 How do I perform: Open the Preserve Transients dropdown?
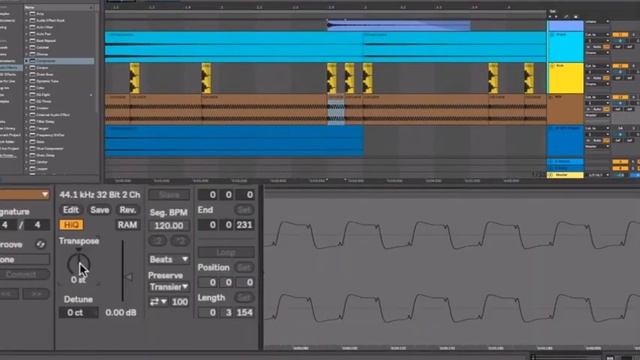[169, 287]
